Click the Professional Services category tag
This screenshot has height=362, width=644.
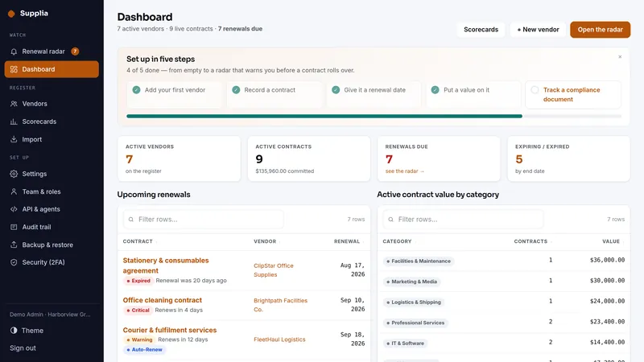(x=415, y=323)
